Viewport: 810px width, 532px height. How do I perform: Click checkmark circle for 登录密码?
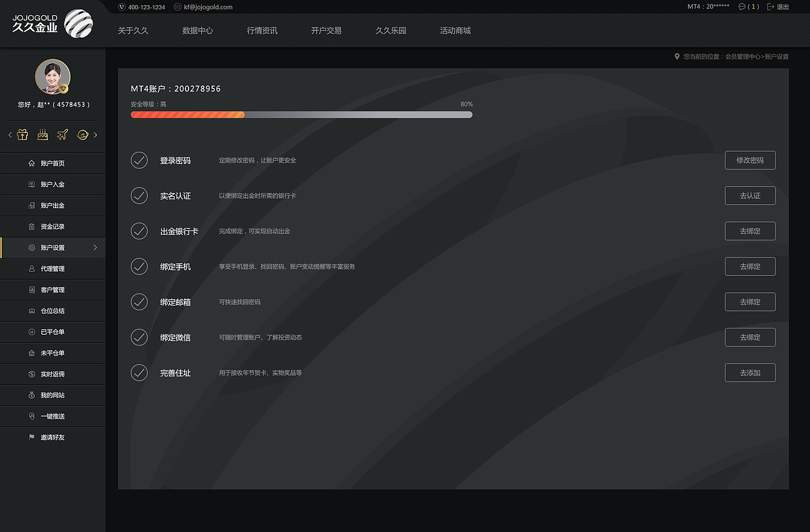point(139,160)
